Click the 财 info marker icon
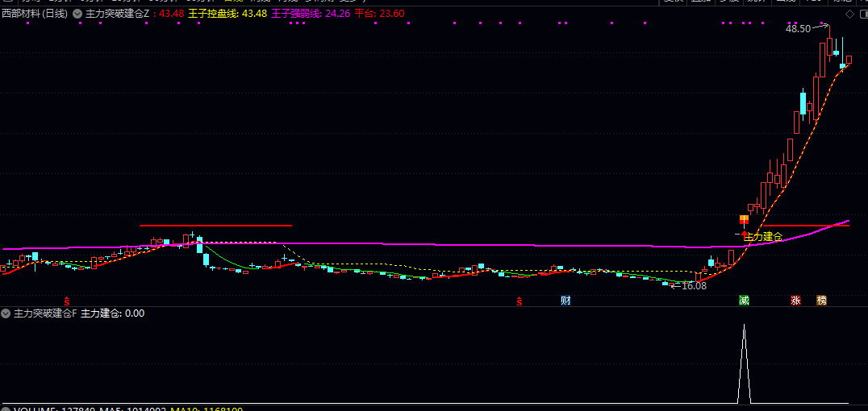The width and height of the screenshot is (868, 411). pos(565,301)
